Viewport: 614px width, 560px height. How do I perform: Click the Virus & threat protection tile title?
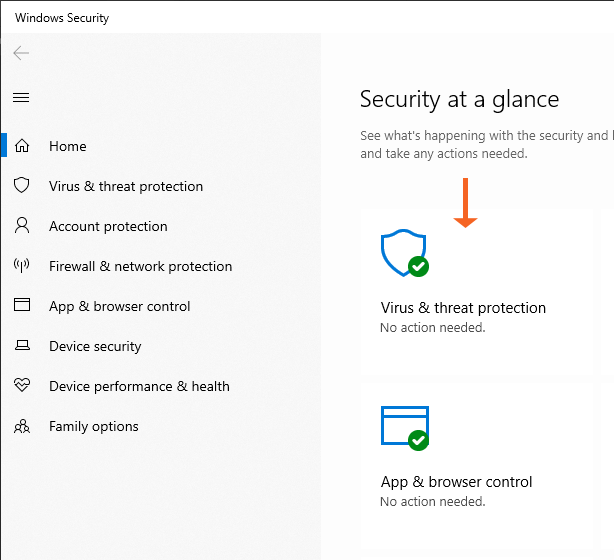pyautogui.click(x=463, y=308)
